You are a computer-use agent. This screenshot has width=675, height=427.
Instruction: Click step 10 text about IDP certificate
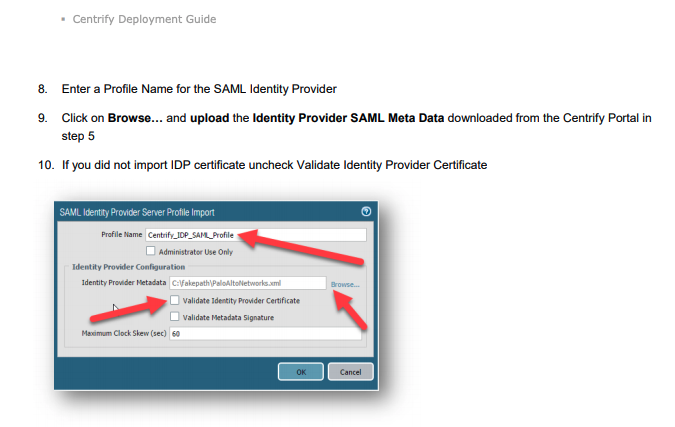tap(274, 165)
